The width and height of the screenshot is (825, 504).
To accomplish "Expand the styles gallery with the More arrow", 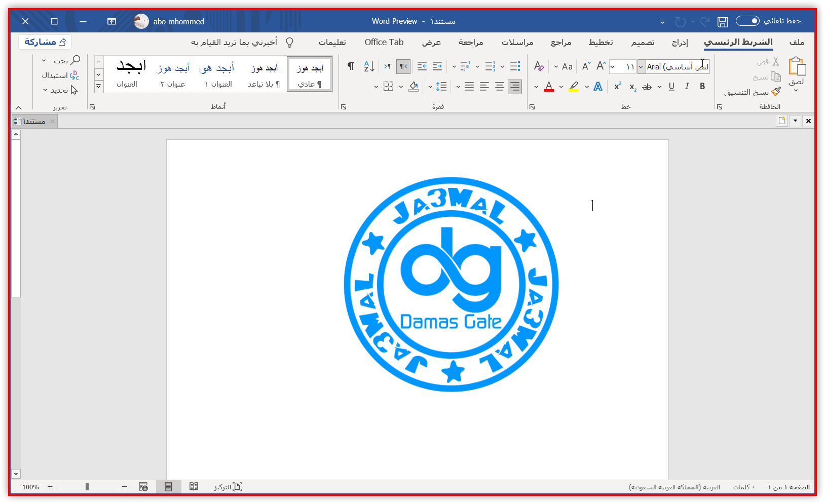I will pos(99,87).
